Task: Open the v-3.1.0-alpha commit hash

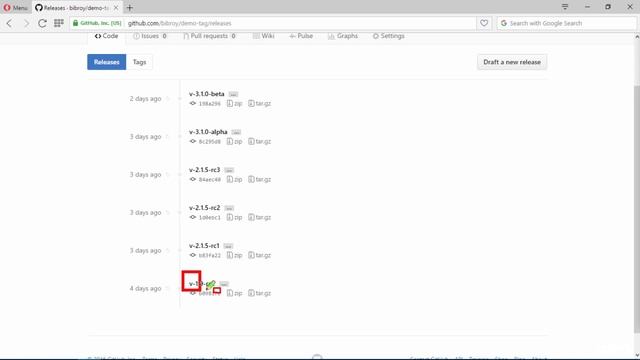Action: click(x=209, y=142)
